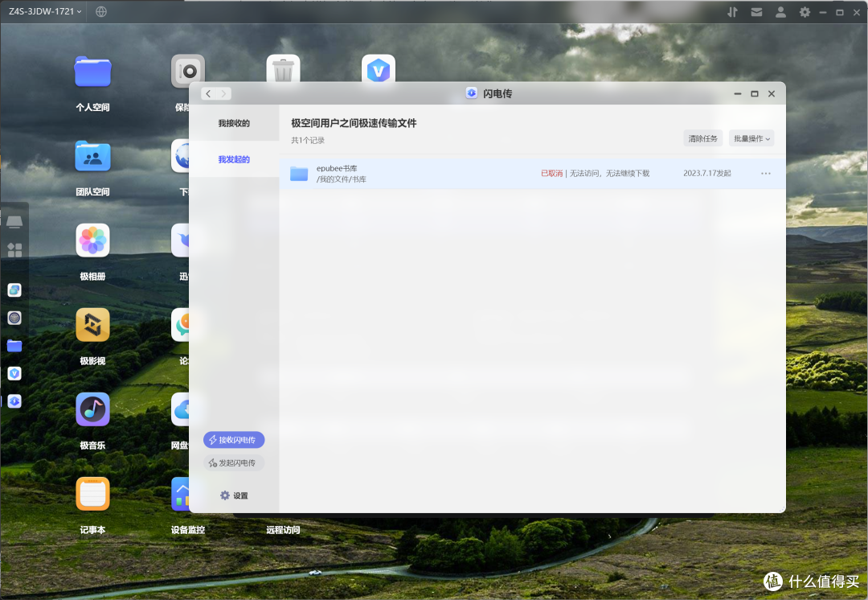This screenshot has height=600, width=868.
Task: Open the 记事本 notepad app
Action: 92,494
